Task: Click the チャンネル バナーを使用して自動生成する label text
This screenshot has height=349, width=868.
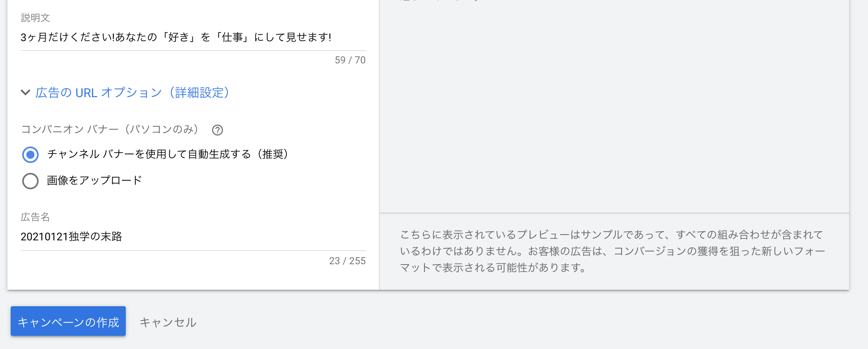Action: [x=149, y=154]
